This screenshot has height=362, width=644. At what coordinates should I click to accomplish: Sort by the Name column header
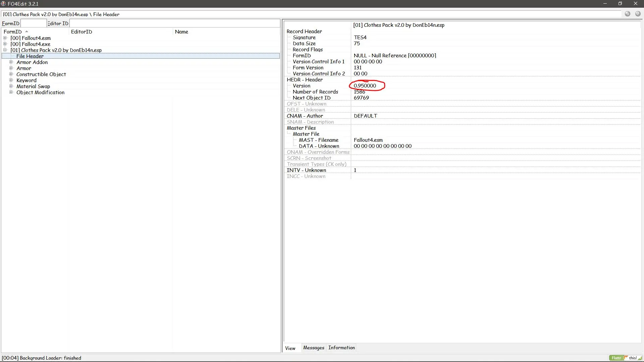pos(226,32)
